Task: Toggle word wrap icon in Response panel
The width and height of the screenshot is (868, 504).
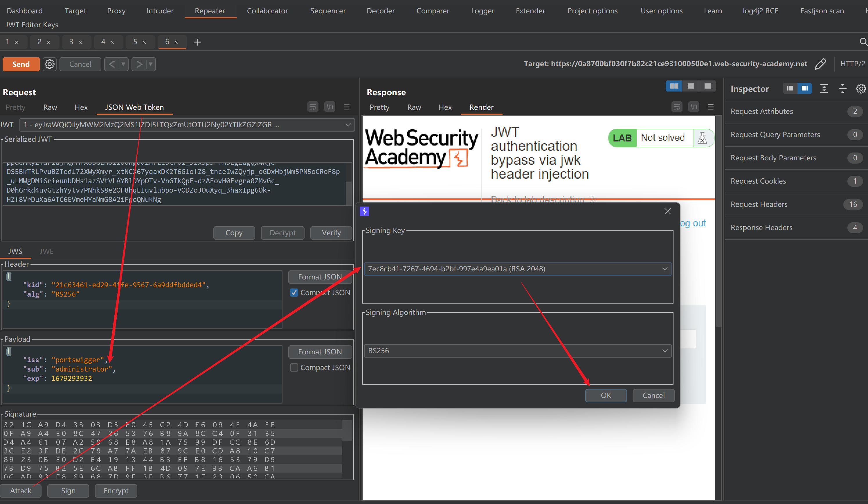Action: coord(677,107)
